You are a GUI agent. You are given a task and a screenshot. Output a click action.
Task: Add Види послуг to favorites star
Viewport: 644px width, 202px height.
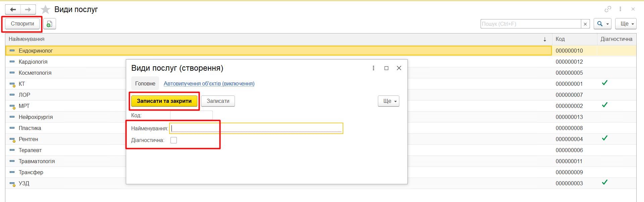[45, 9]
